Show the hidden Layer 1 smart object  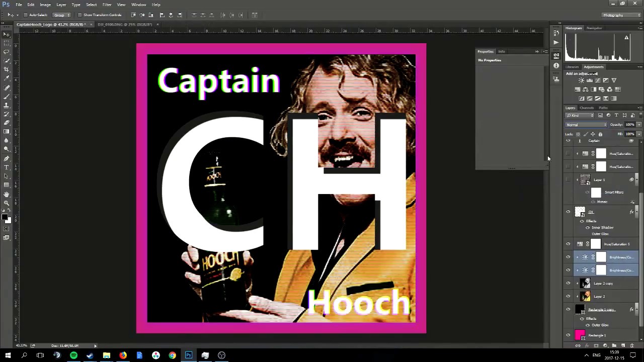(569, 179)
